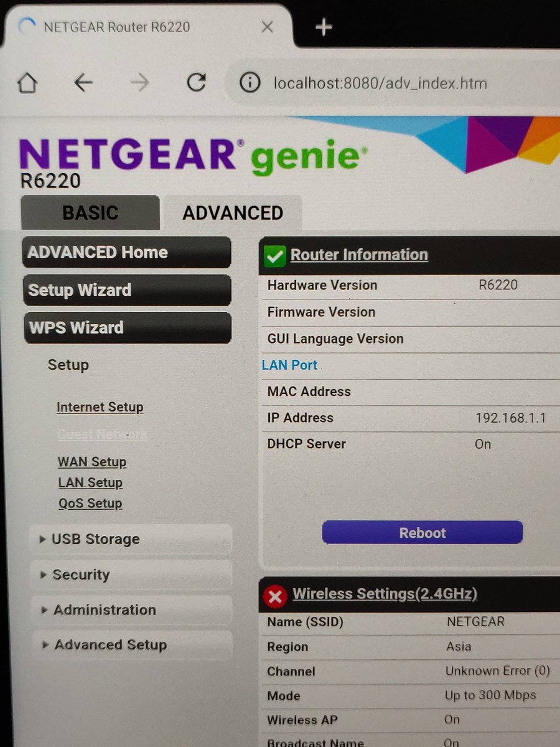Select the ADVANCED tab
The width and height of the screenshot is (560, 747).
(233, 213)
